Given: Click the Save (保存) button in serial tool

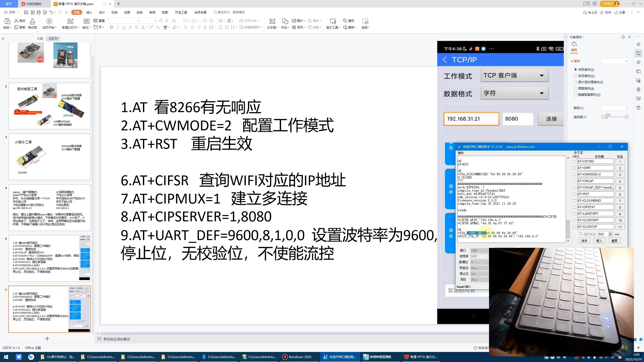Looking at the screenshot, I should click(584, 241).
